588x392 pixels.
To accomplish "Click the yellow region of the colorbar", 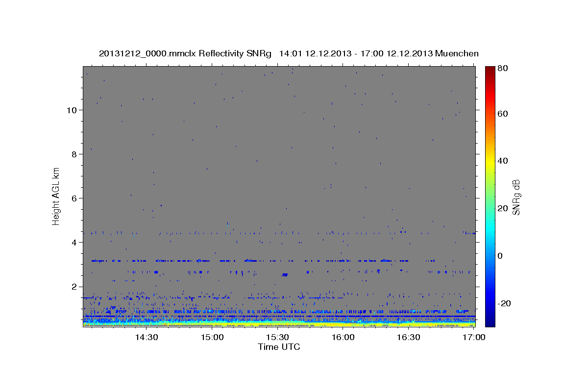I will [x=490, y=162].
